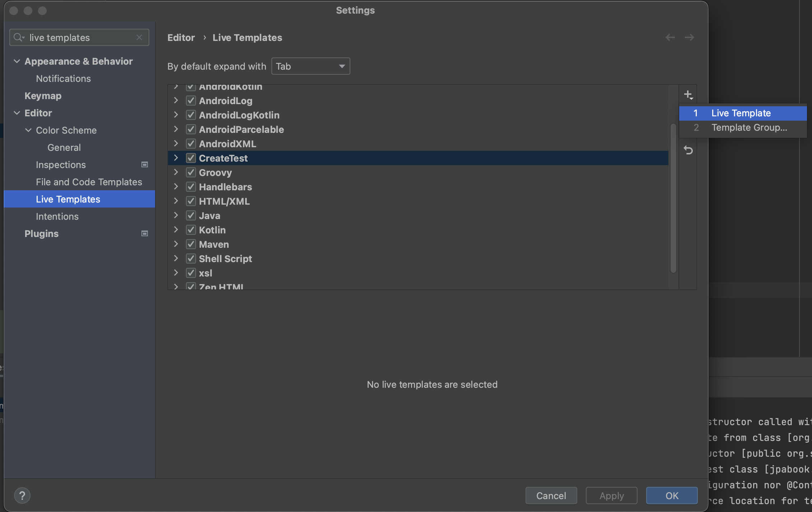
Task: Click the back navigation arrow
Action: [670, 37]
